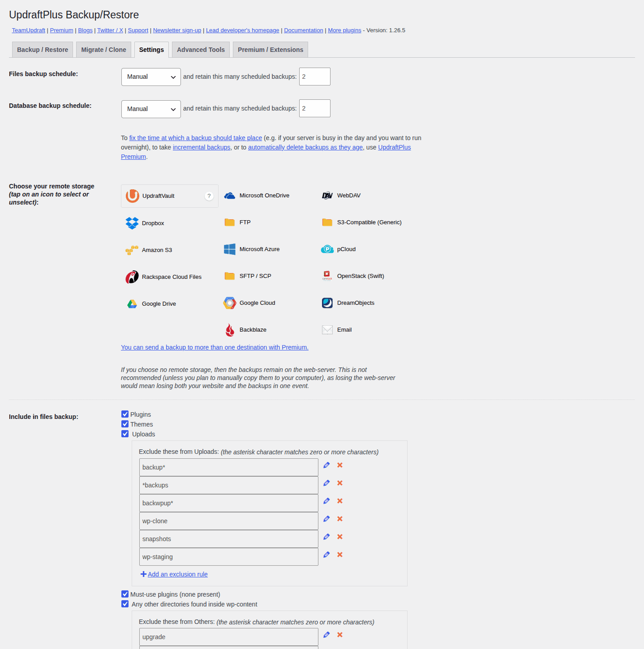The image size is (644, 649).
Task: Choose the Dropbox storage icon
Action: coord(132,223)
